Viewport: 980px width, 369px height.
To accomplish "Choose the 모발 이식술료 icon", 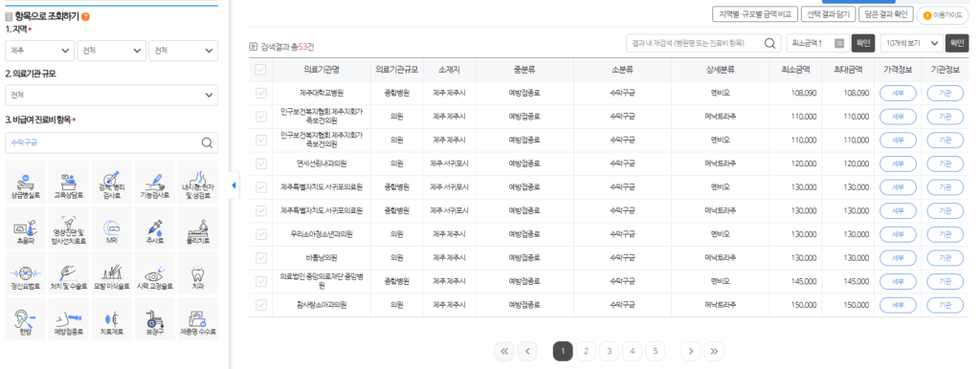I will [112, 273].
